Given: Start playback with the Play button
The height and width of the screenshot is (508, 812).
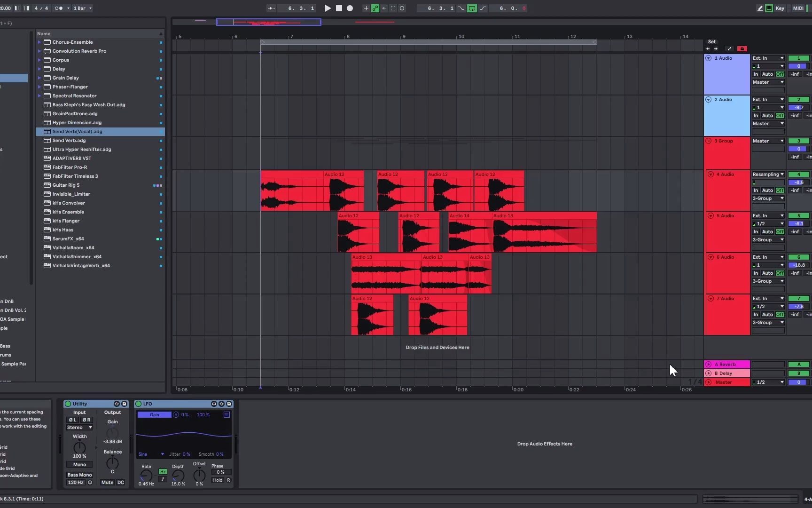Looking at the screenshot, I should click(328, 8).
